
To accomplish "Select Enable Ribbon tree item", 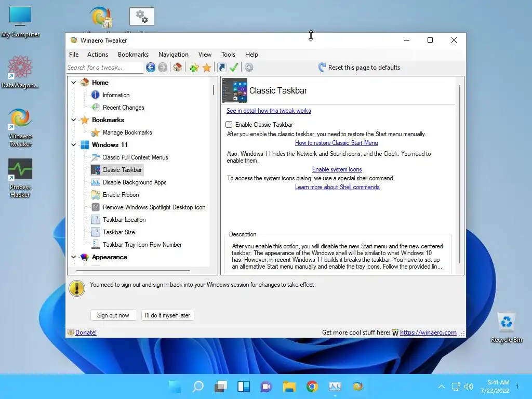I will [x=121, y=195].
